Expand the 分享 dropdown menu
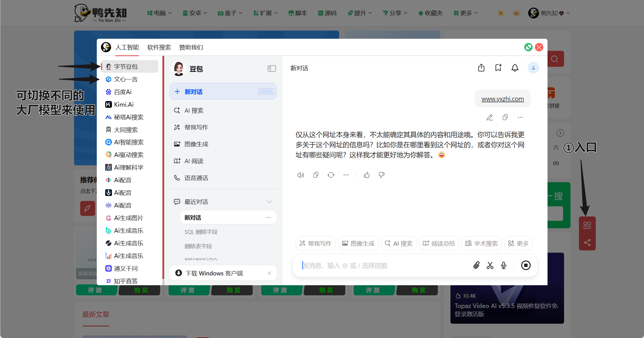Image resolution: width=644 pixels, height=338 pixels. pos(395,13)
